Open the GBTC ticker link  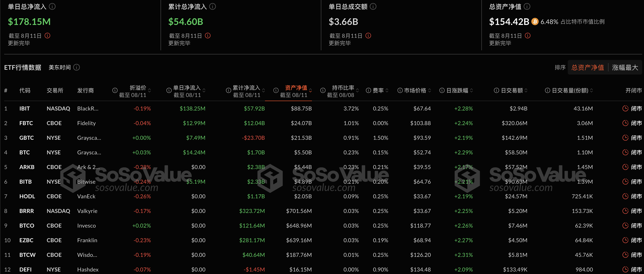tap(26, 138)
